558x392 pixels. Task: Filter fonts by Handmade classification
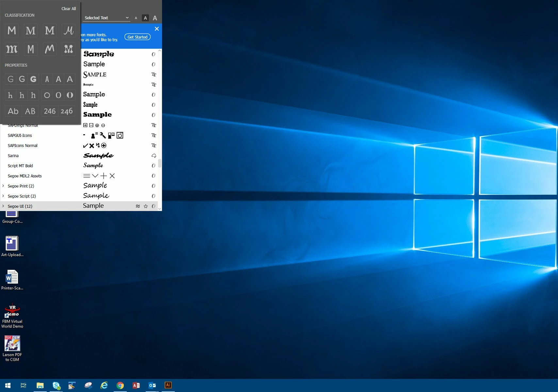click(x=50, y=49)
